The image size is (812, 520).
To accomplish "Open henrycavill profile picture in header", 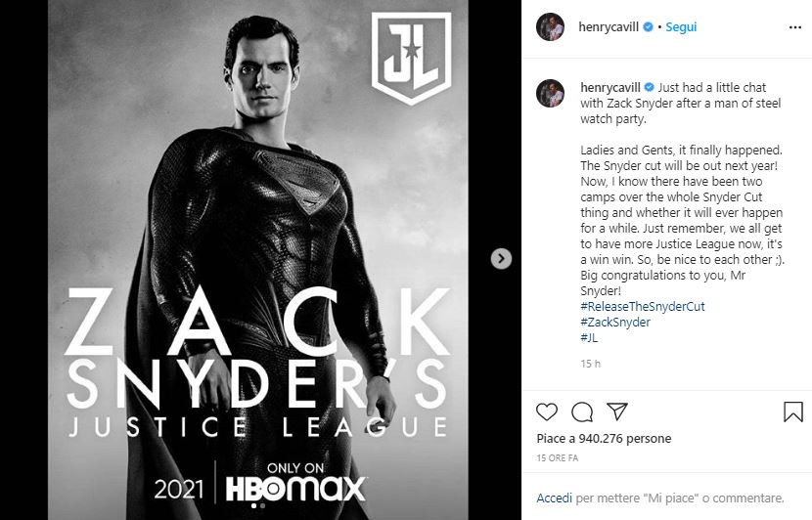I will [550, 27].
